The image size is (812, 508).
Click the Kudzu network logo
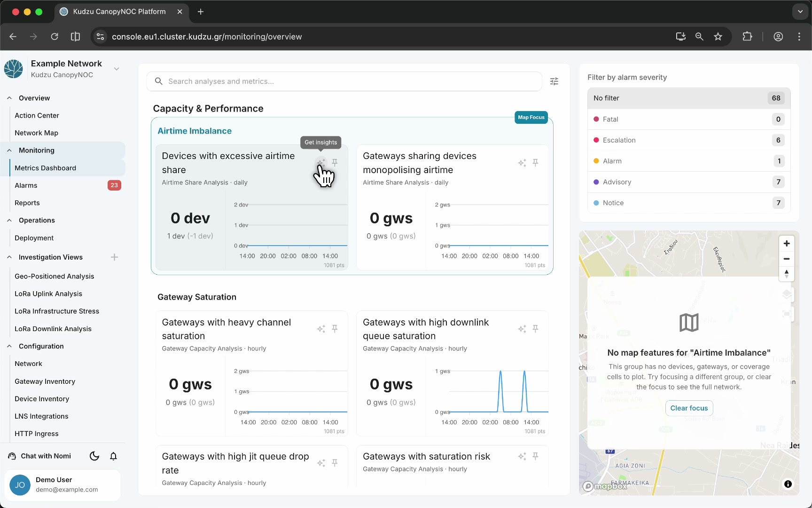click(14, 69)
